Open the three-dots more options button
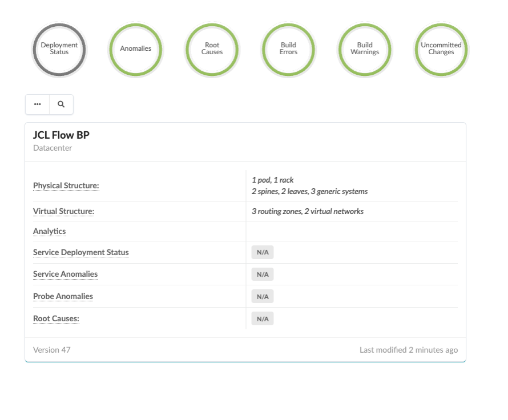 pos(38,104)
